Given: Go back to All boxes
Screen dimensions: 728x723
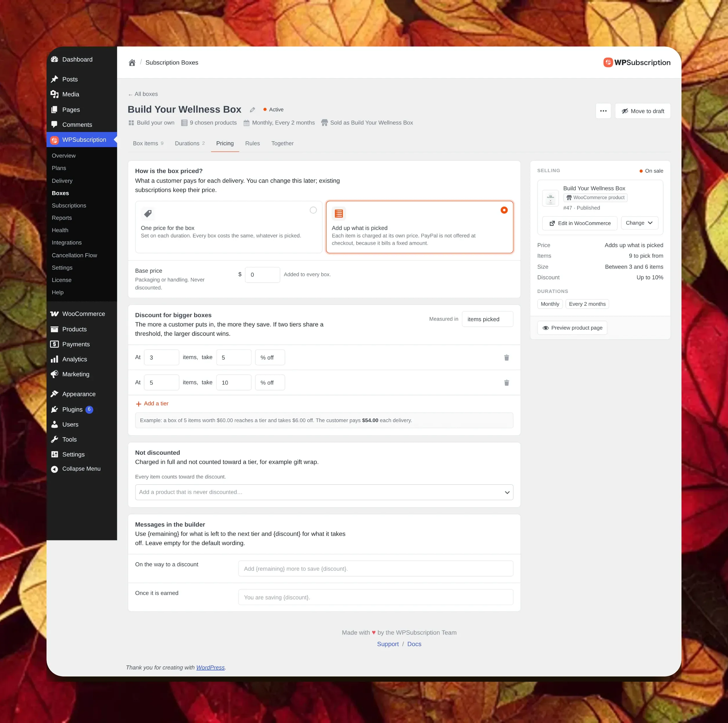Looking at the screenshot, I should pyautogui.click(x=143, y=94).
